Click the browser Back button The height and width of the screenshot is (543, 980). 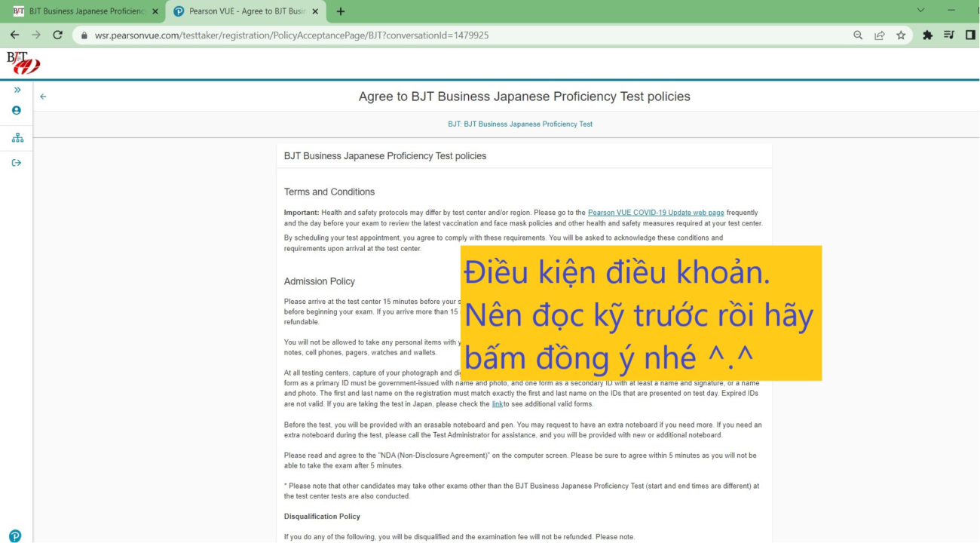point(14,35)
